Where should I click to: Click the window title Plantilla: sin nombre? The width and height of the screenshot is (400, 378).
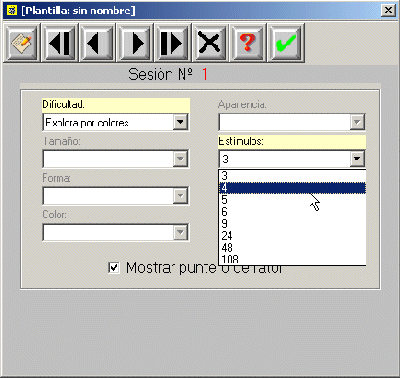(78, 10)
